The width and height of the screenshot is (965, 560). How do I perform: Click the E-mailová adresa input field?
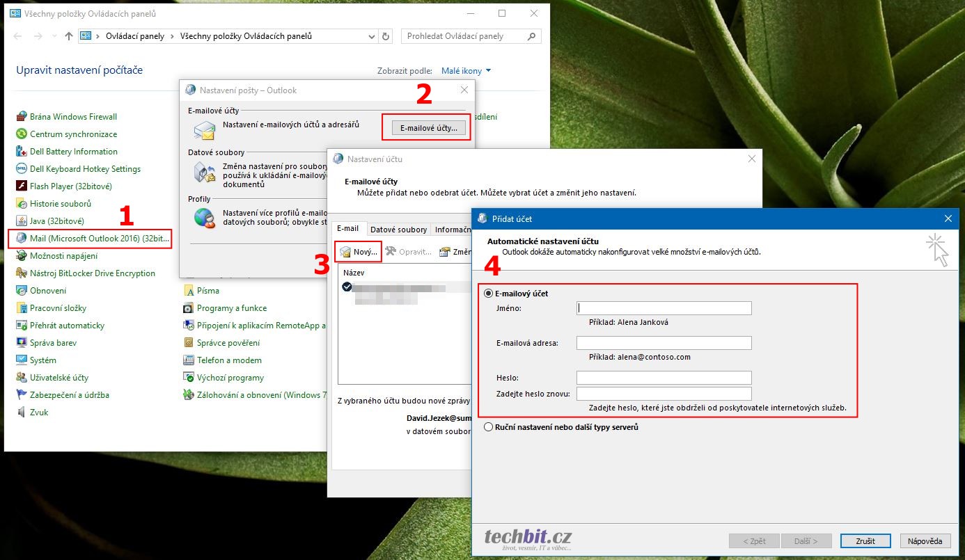tap(664, 343)
